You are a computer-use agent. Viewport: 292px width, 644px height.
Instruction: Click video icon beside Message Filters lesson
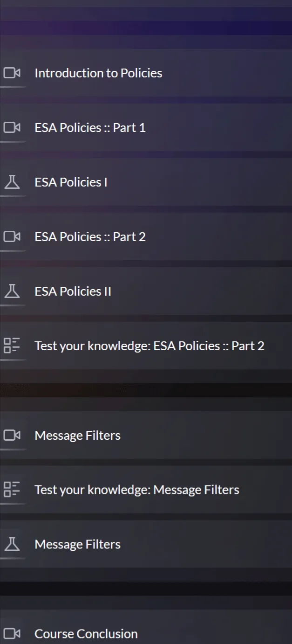12,436
